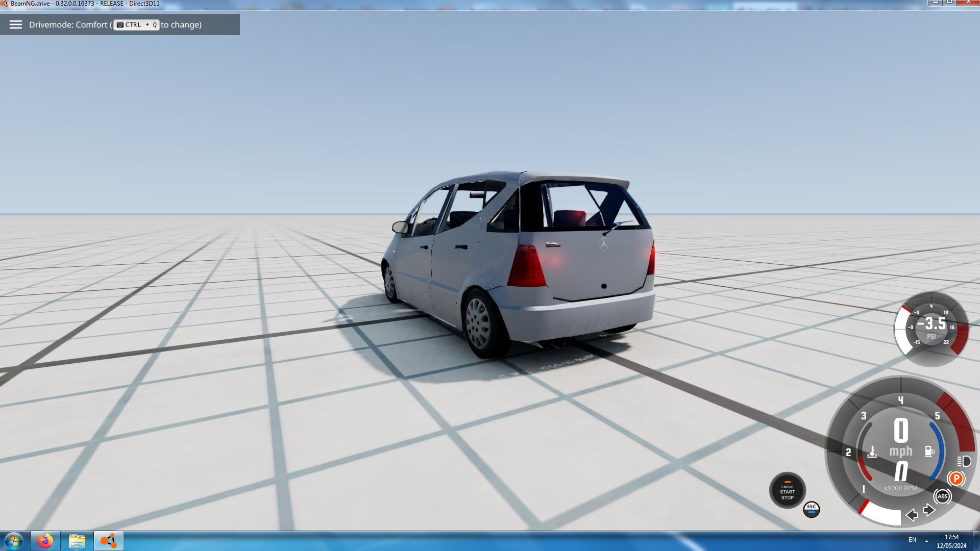Show hidden system tray icons
This screenshot has height=551, width=980.
point(926,541)
